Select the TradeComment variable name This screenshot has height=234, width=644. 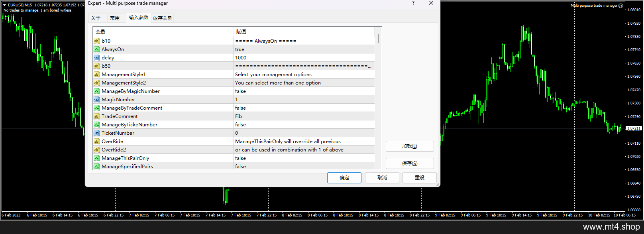pyautogui.click(x=120, y=116)
